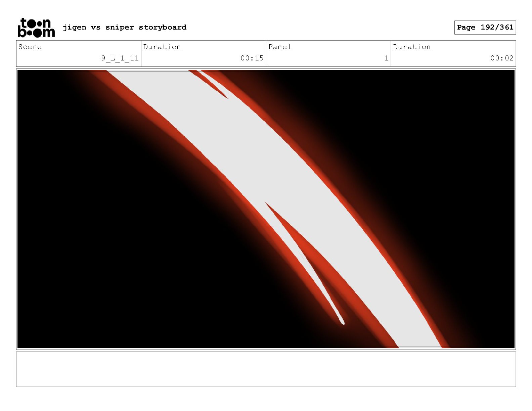Click the red and white slash storyboard panel
The height and width of the screenshot is (411, 532).
[x=266, y=209]
